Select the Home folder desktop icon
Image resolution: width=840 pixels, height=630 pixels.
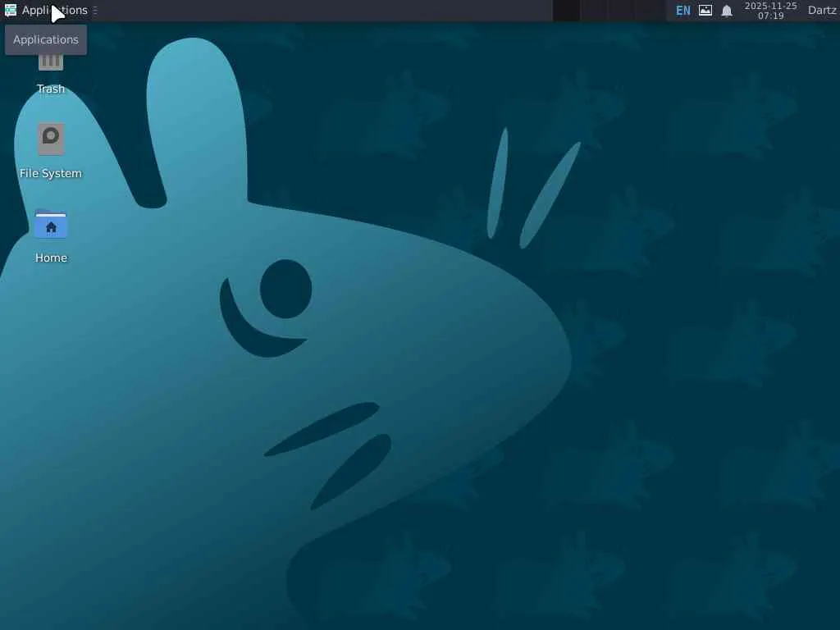click(x=51, y=235)
